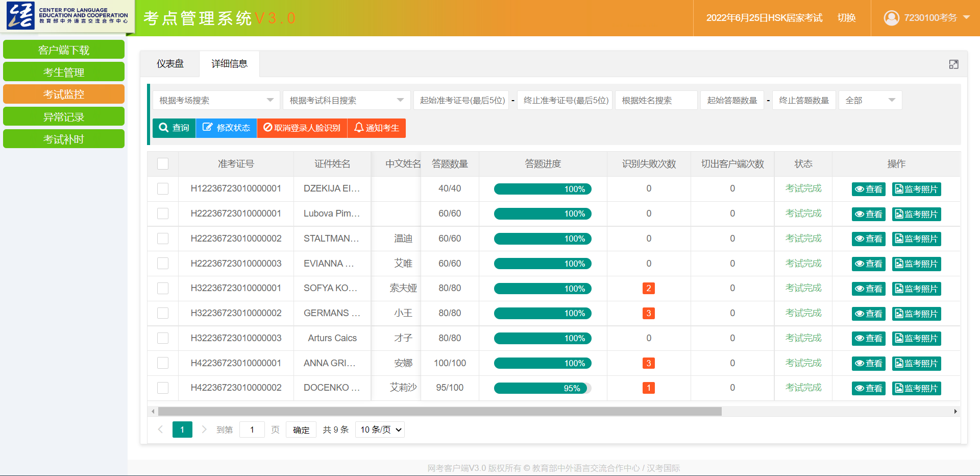Image resolution: width=980 pixels, height=476 pixels.
Task: Toggle the select-all checkbox in table header
Action: tap(163, 164)
